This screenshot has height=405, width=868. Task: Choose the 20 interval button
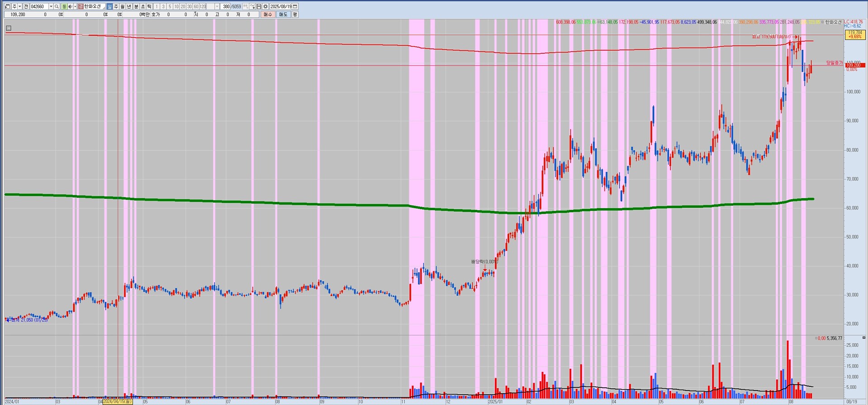pyautogui.click(x=183, y=6)
